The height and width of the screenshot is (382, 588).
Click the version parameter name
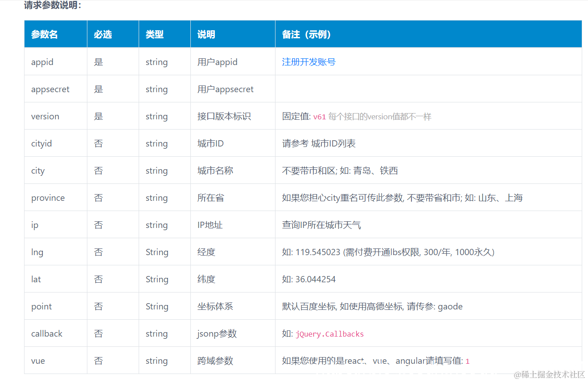point(45,116)
